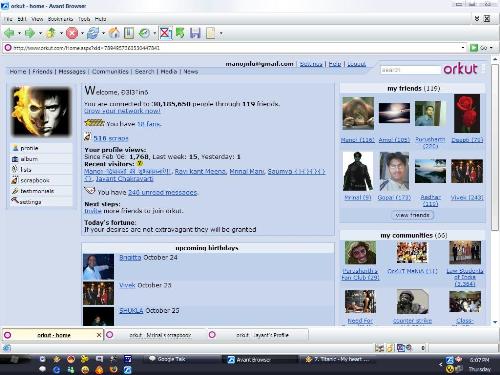500x375 pixels.
Task: Stop page loading with the red X
Action: [72, 33]
